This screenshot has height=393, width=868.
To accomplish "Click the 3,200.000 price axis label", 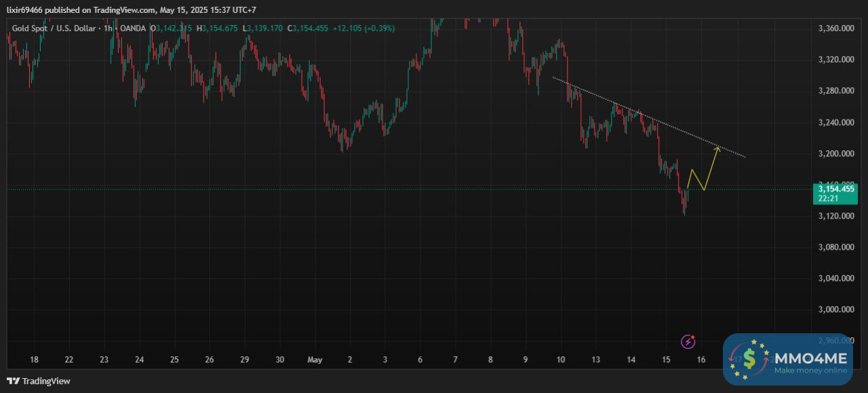I will click(835, 154).
